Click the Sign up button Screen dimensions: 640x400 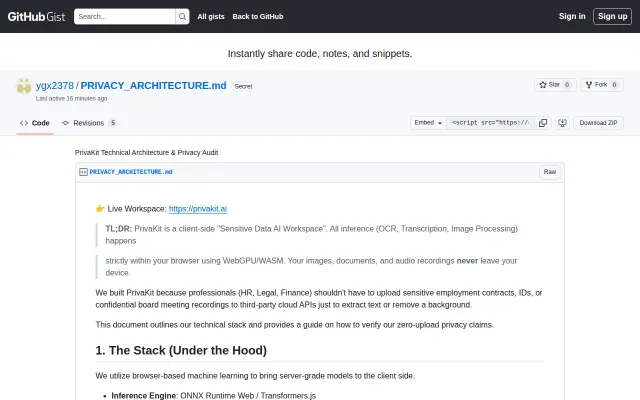(x=612, y=16)
